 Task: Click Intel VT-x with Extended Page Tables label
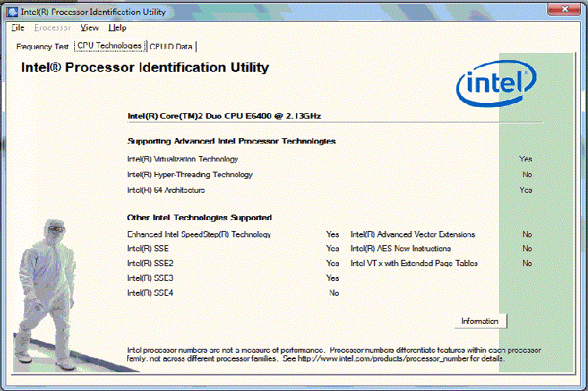[x=414, y=263]
